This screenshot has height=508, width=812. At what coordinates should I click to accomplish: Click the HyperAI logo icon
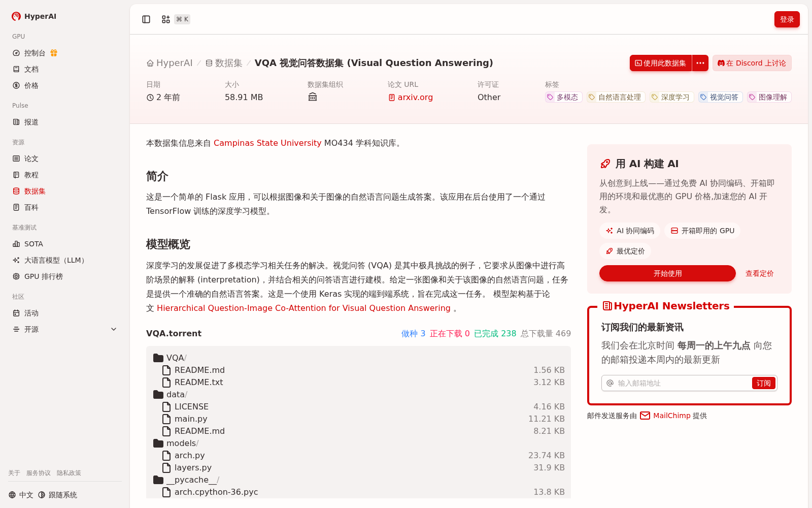[16, 16]
